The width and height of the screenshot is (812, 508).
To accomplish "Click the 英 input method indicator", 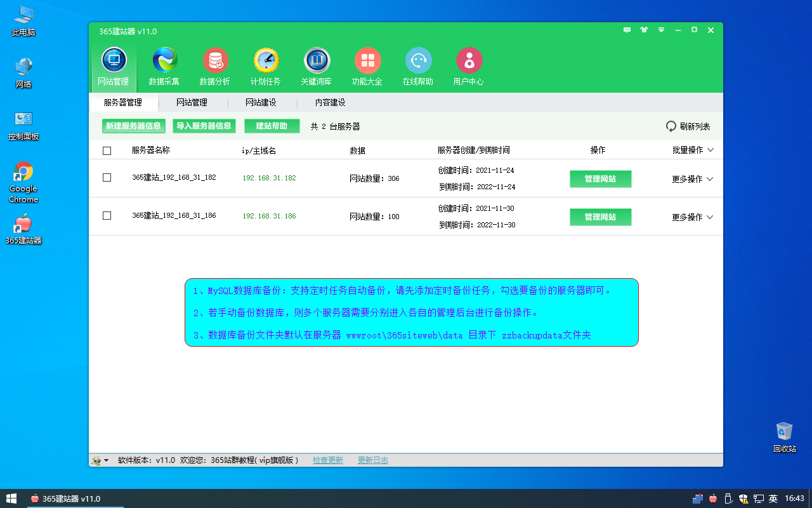I will tap(773, 498).
